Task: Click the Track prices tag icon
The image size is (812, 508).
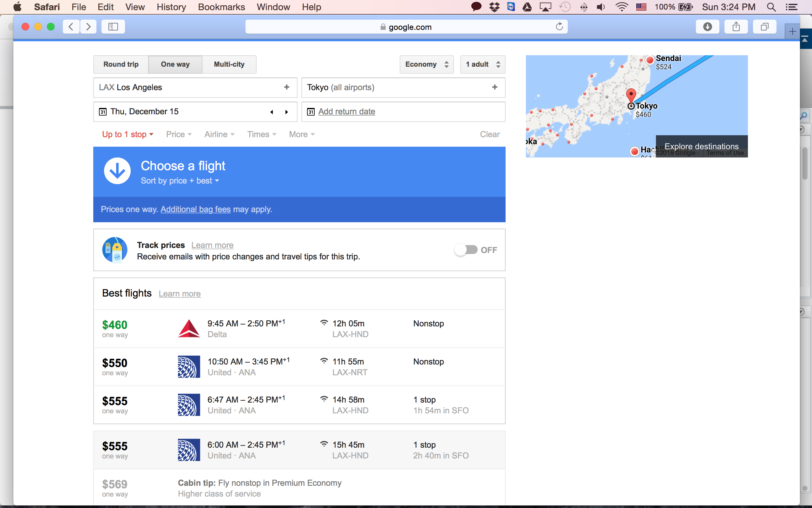Action: pos(115,250)
